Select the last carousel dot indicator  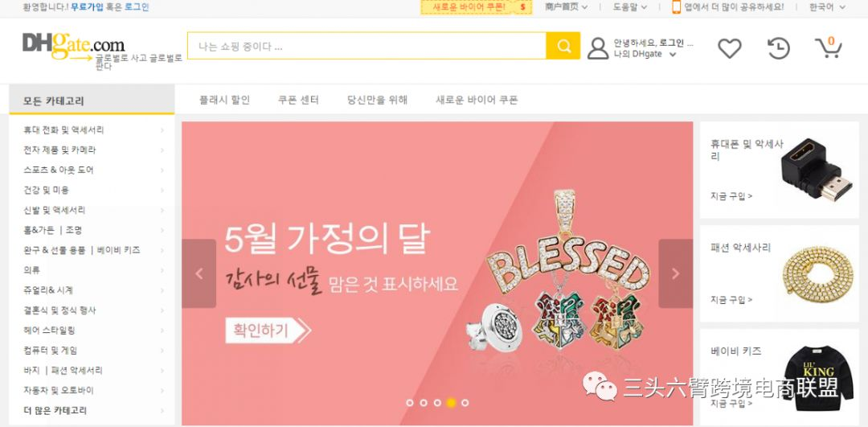tap(465, 403)
